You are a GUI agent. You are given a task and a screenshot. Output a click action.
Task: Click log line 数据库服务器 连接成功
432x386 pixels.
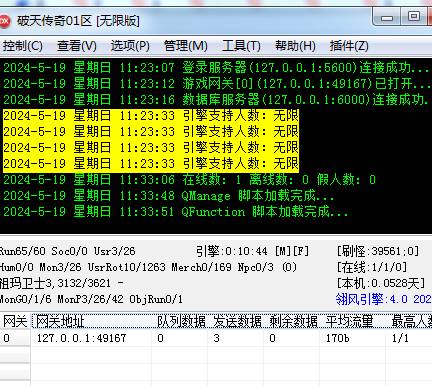coord(215,100)
